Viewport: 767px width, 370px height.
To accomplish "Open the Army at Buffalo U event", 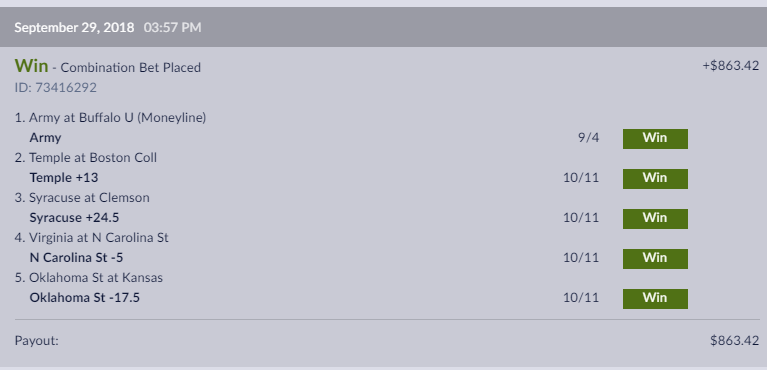I will coord(117,118).
